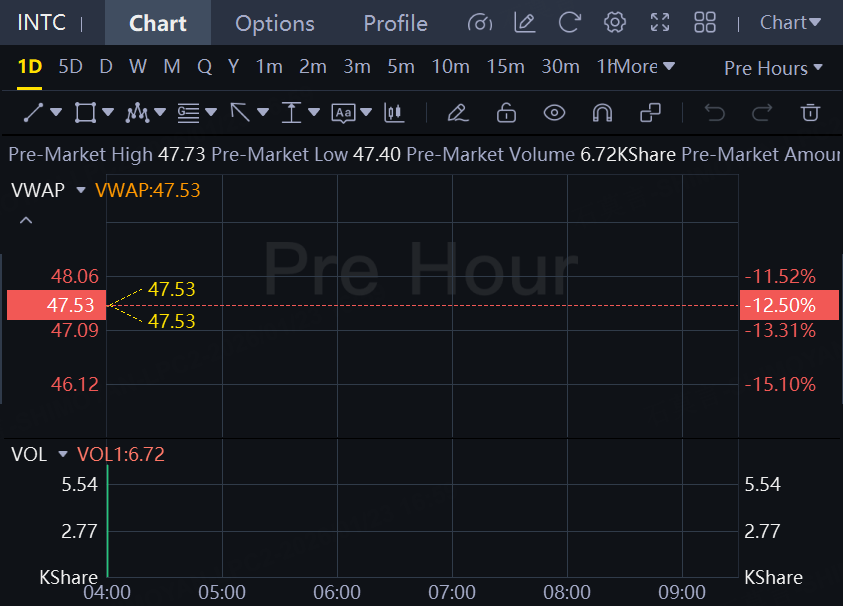Select the rectangle shape drawing tool
Screen dimensions: 843x606
[x=85, y=113]
